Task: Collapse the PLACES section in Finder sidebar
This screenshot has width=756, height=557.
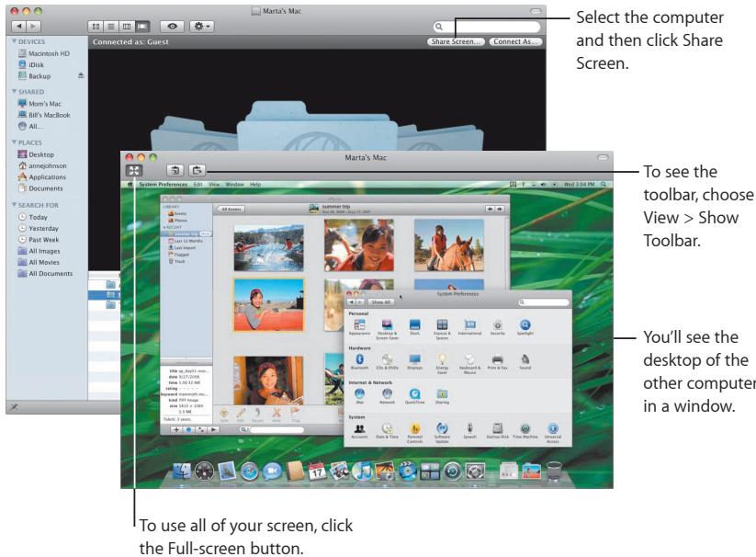Action: (14, 142)
